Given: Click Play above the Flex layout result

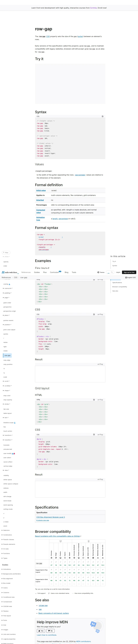Looking at the screenshot, I should [x=100, y=364].
